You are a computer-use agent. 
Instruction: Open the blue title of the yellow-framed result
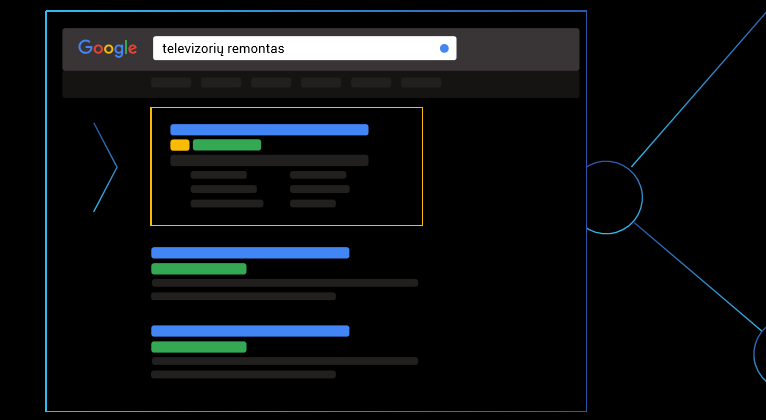pyautogui.click(x=269, y=130)
